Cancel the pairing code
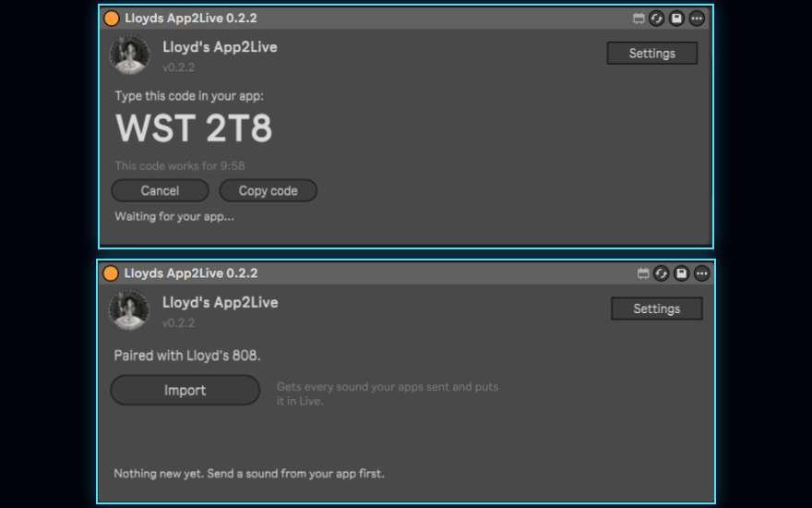Image resolution: width=812 pixels, height=508 pixels. (x=160, y=191)
